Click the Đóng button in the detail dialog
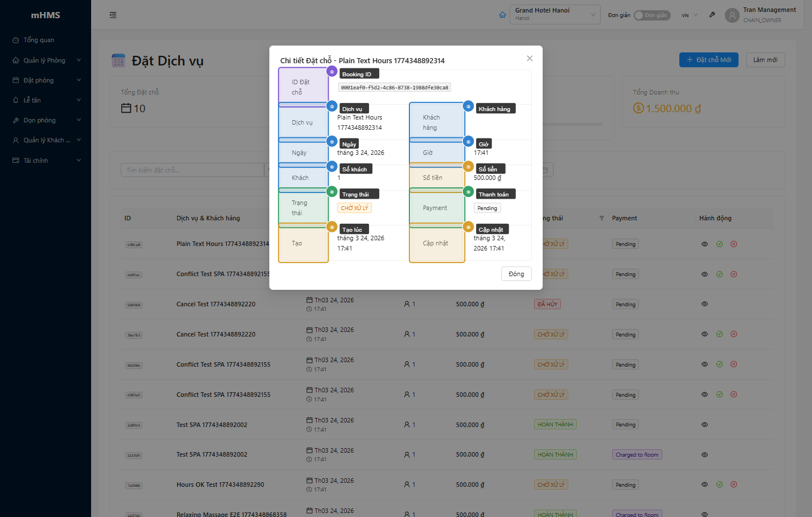The image size is (812, 517). 516,273
